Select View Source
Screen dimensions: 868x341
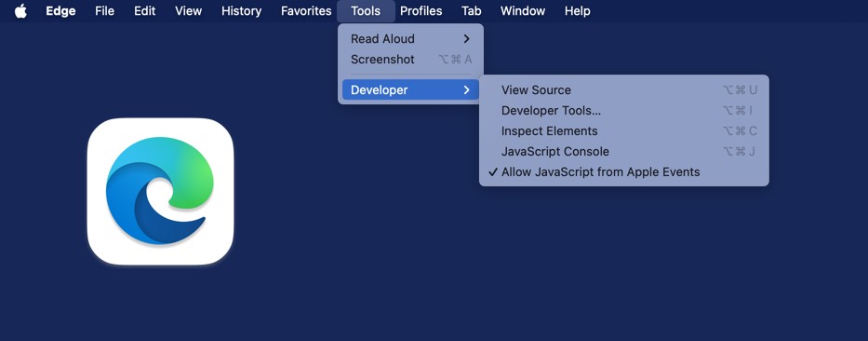coord(624,89)
